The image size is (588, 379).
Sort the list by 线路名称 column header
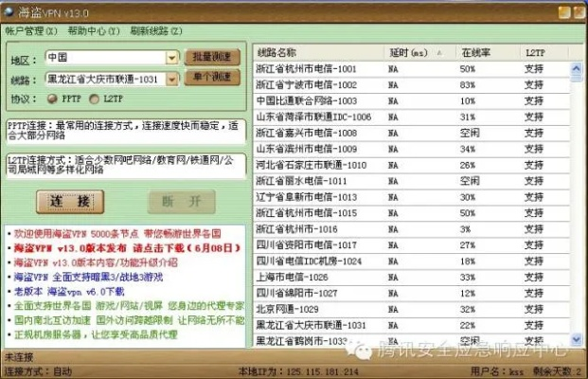pyautogui.click(x=317, y=53)
